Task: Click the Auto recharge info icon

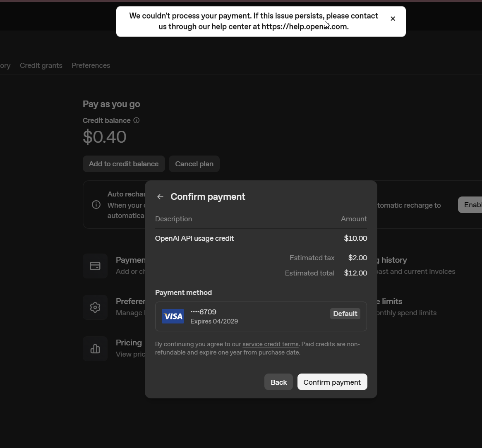Action: point(96,205)
